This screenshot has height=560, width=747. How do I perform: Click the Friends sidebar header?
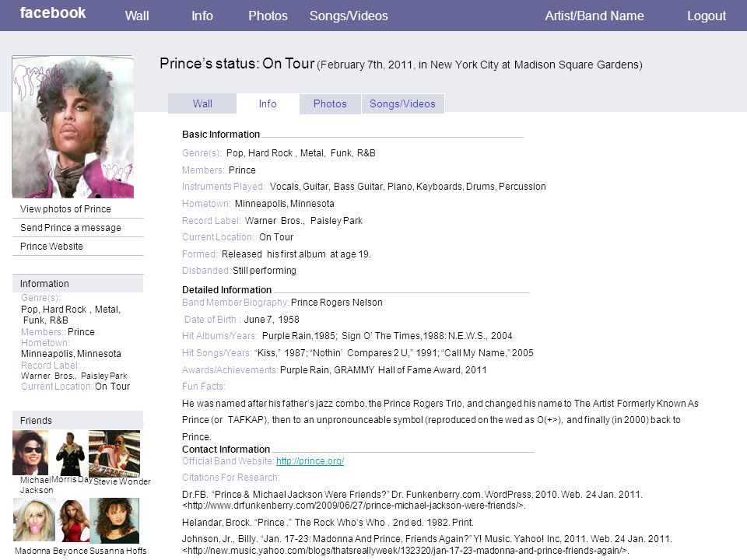(78, 421)
